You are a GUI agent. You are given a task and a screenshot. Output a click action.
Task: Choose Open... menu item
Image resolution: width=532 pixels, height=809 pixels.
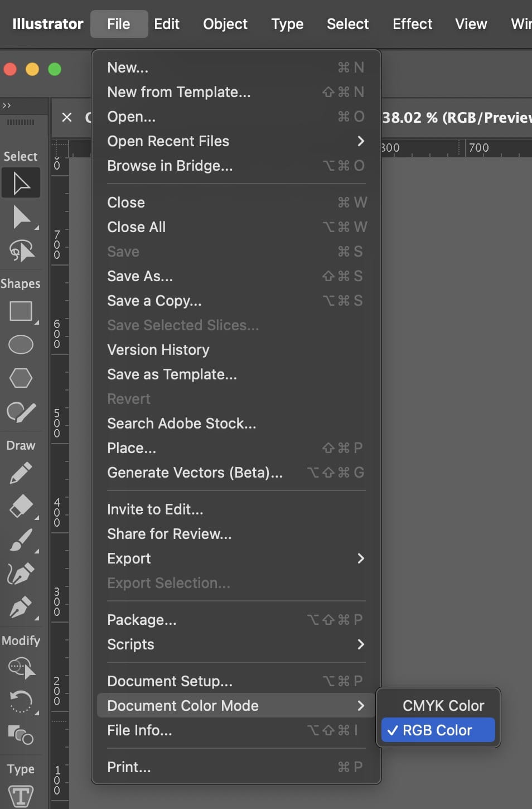point(236,117)
